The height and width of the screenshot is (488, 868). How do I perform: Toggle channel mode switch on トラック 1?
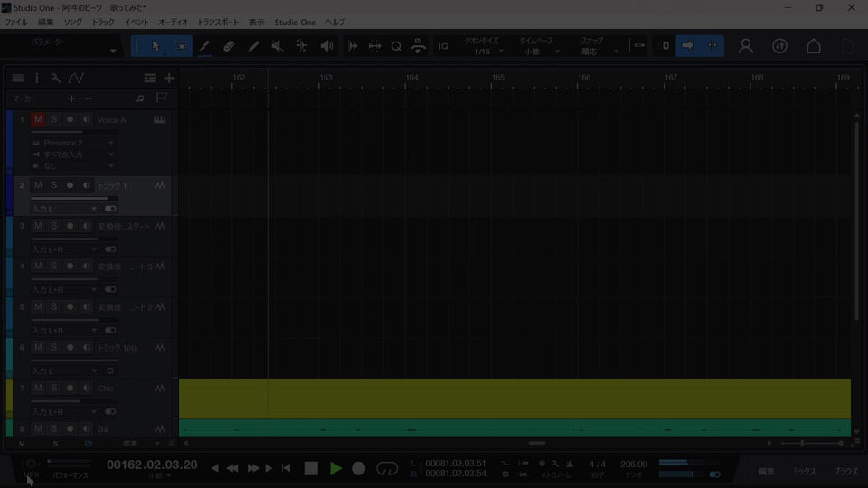[110, 209]
